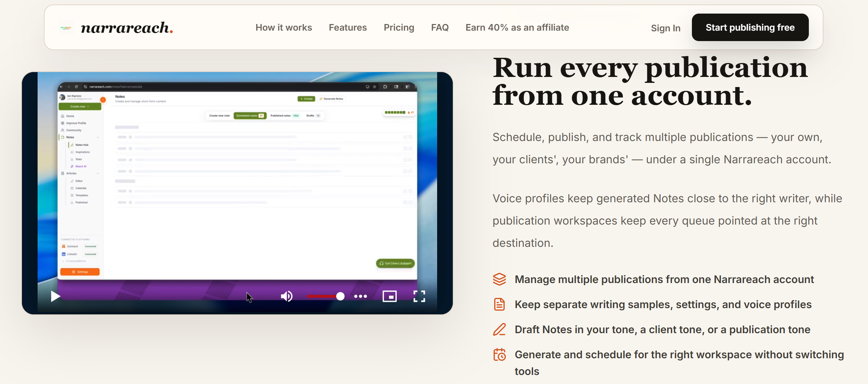Screen dimensions: 868x384
Task: Click "Generate and schedule for the right workspace" line
Action: [679, 363]
